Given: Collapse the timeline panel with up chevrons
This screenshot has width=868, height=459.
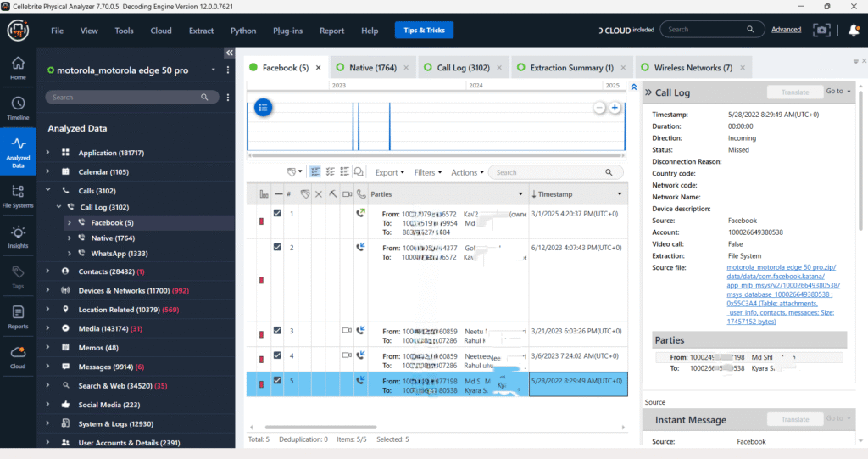Looking at the screenshot, I should [634, 87].
